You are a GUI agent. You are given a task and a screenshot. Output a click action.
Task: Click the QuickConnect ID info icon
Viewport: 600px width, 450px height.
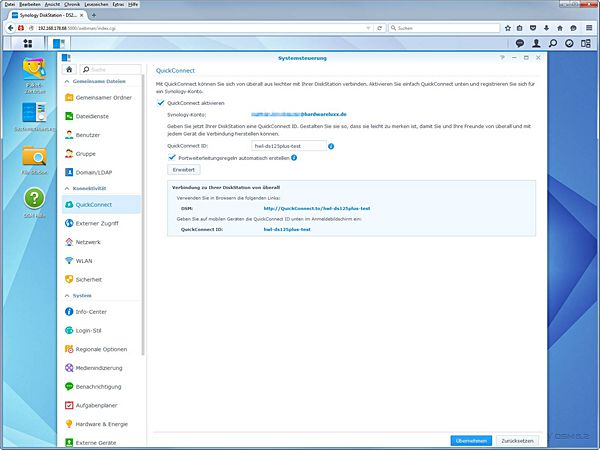(331, 146)
